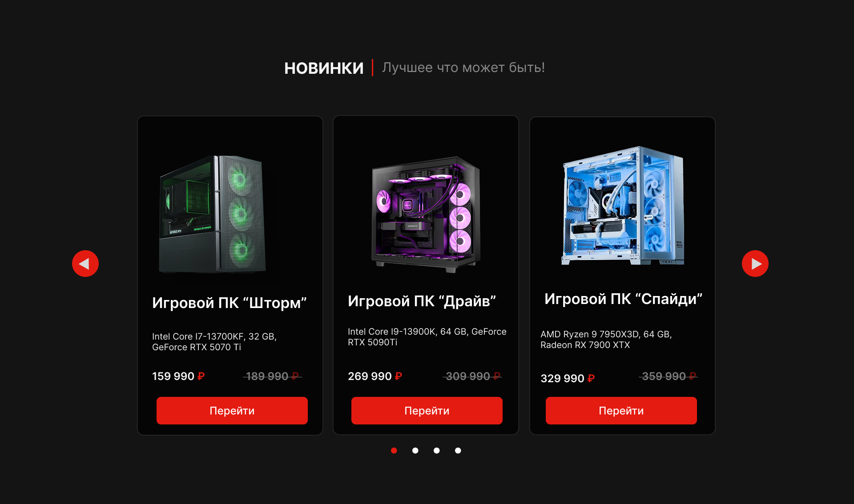Screen dimensions: 854x504
Task: Open the title Игровой ПК "Спайди"
Action: pyautogui.click(x=623, y=299)
